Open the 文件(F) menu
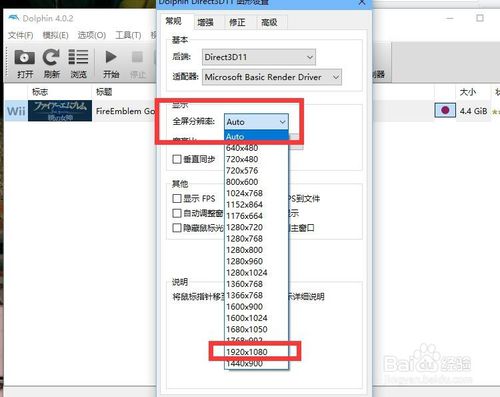The width and height of the screenshot is (500, 397). (x=21, y=35)
